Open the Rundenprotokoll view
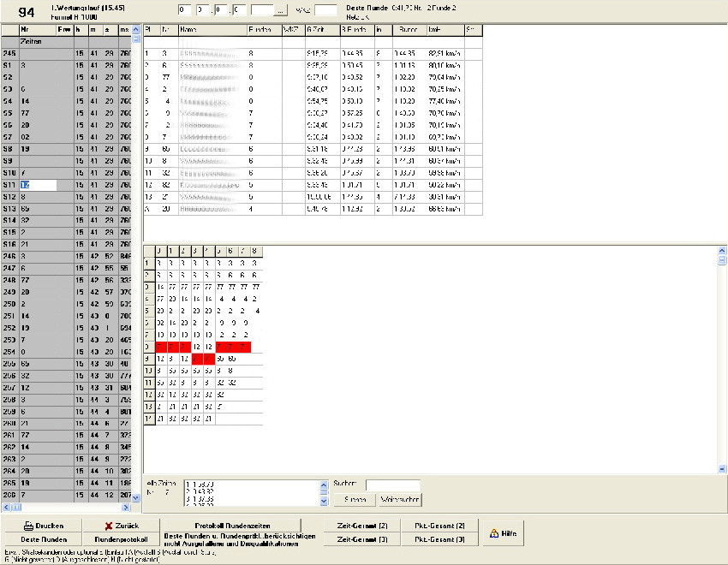This screenshot has height=565, width=728. click(x=121, y=539)
